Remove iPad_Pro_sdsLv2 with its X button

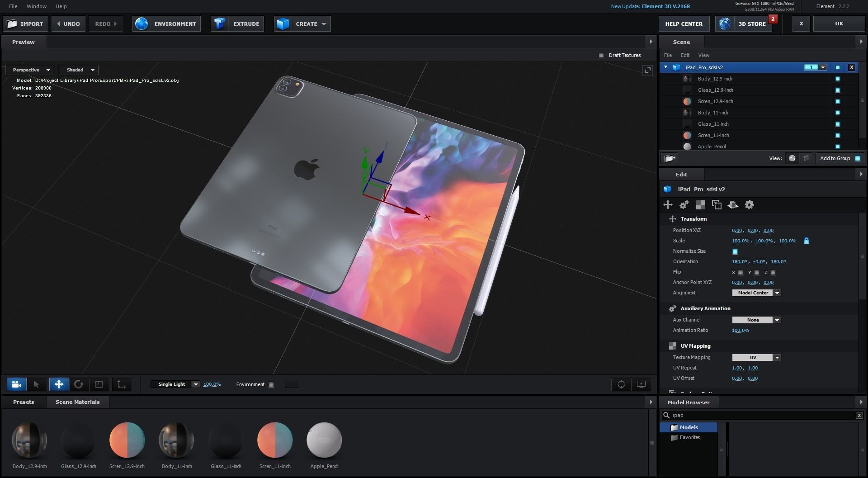[852, 67]
